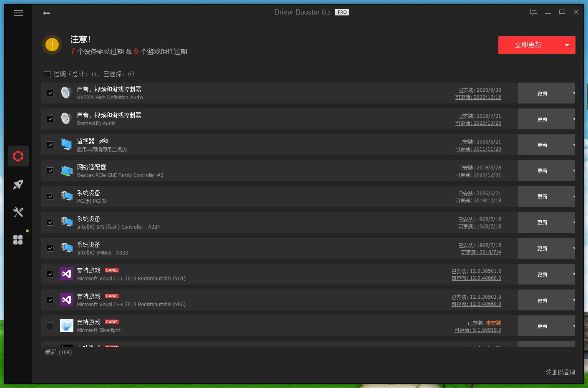Image resolution: width=588 pixels, height=388 pixels.
Task: Click the yellow warning exclamation icon
Action: (52, 45)
